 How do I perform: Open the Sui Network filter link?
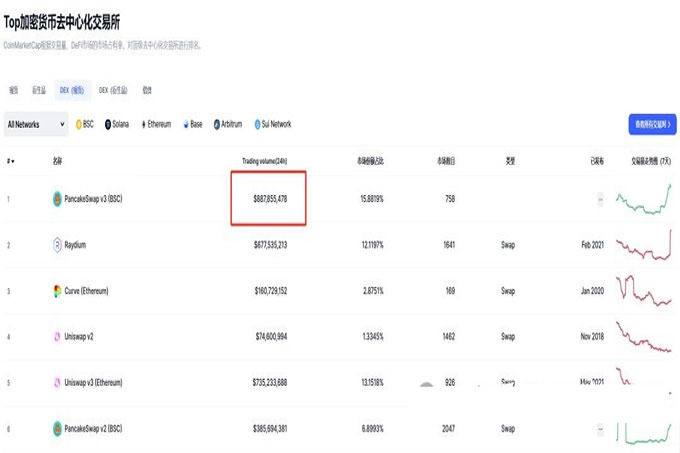click(273, 125)
